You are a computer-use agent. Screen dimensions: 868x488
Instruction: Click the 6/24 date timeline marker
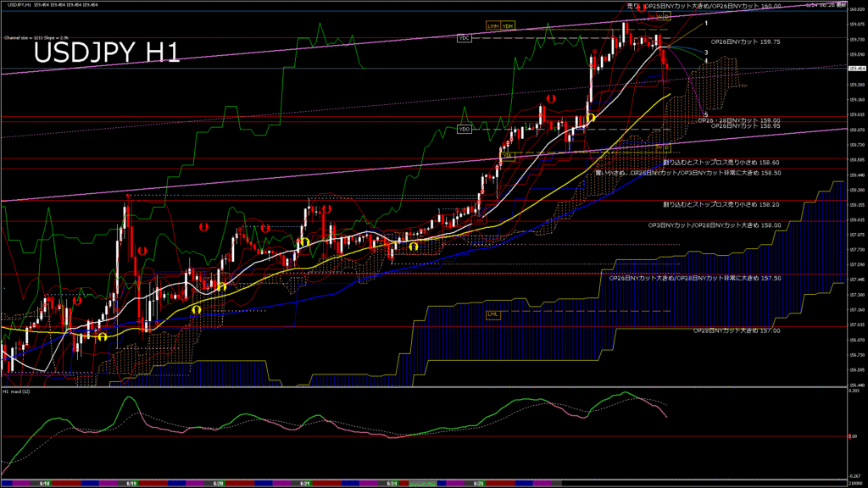(x=392, y=483)
